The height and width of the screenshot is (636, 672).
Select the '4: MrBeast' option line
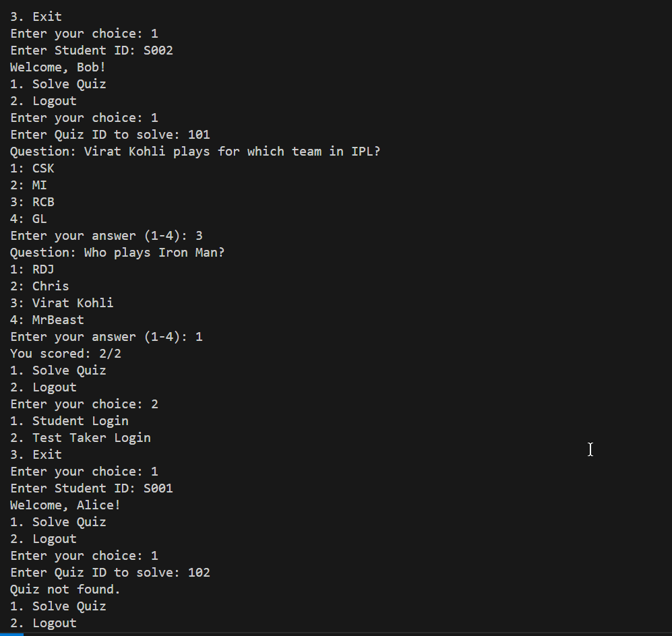47,319
